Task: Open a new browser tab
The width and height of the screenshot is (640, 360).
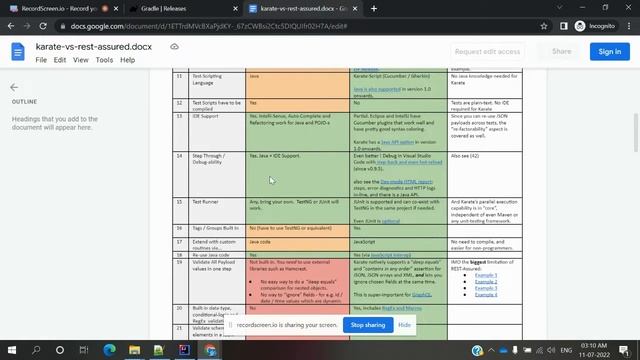Action: (x=374, y=9)
